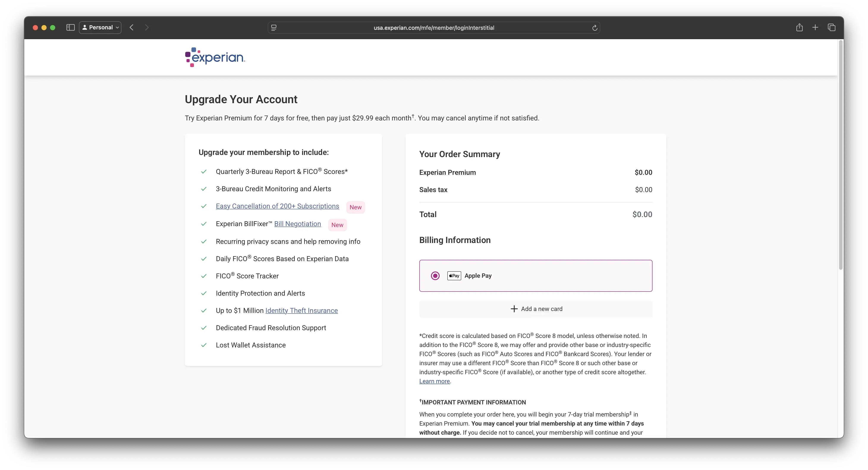
Task: Open the Personal profile dropdown
Action: (x=100, y=27)
